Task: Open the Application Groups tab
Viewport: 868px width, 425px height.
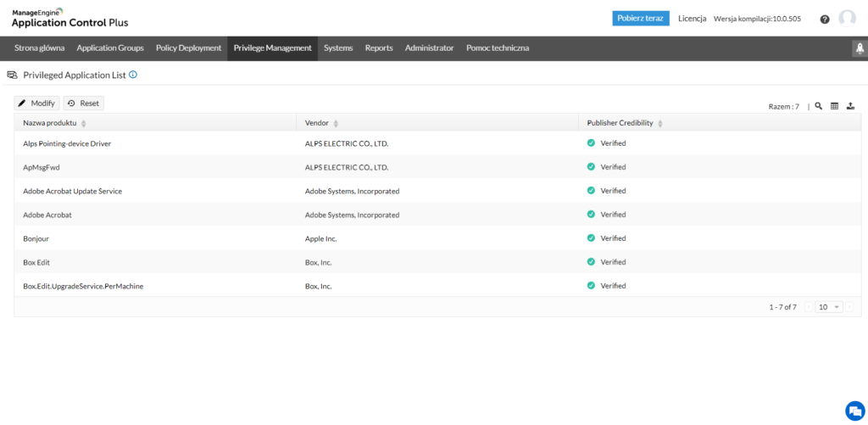Action: coord(109,48)
